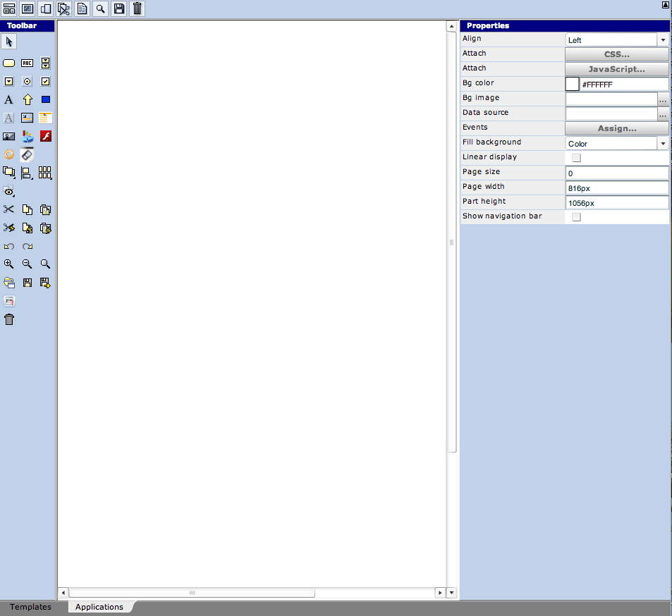Select the arrow pointer tool
The height and width of the screenshot is (616, 672).
[9, 42]
